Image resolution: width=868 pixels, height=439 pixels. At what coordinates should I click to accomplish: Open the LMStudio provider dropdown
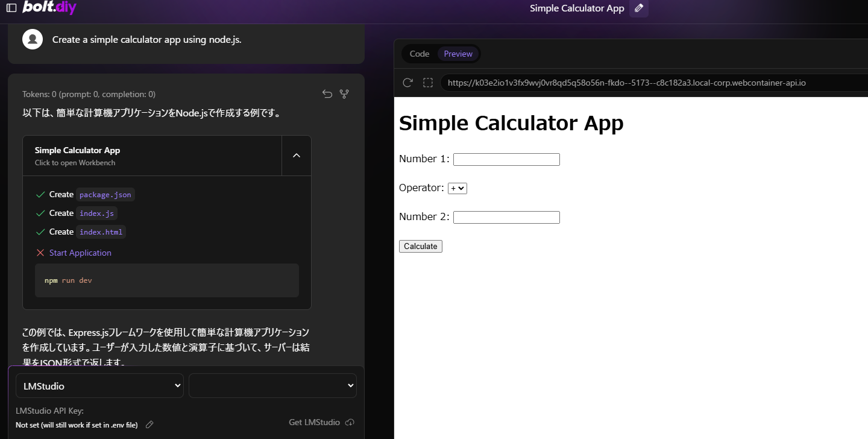[99, 385]
